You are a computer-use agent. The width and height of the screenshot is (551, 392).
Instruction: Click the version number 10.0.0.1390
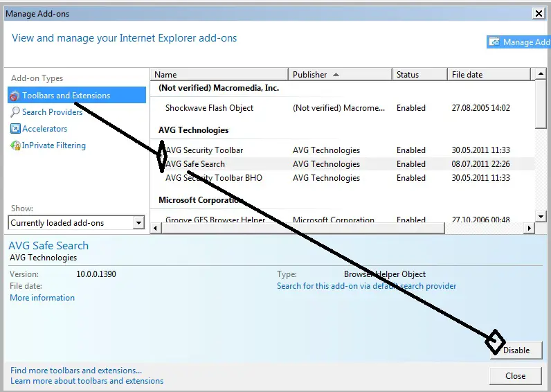pyautogui.click(x=96, y=274)
